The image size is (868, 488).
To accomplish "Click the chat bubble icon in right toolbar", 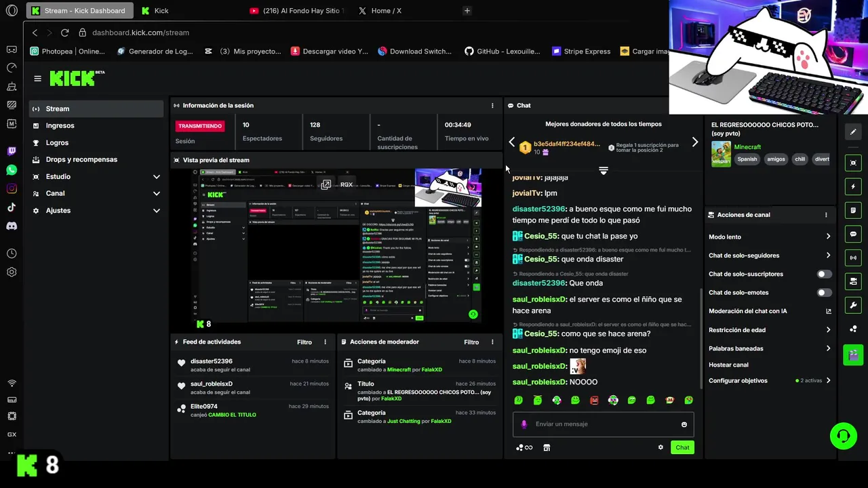I will (x=853, y=234).
